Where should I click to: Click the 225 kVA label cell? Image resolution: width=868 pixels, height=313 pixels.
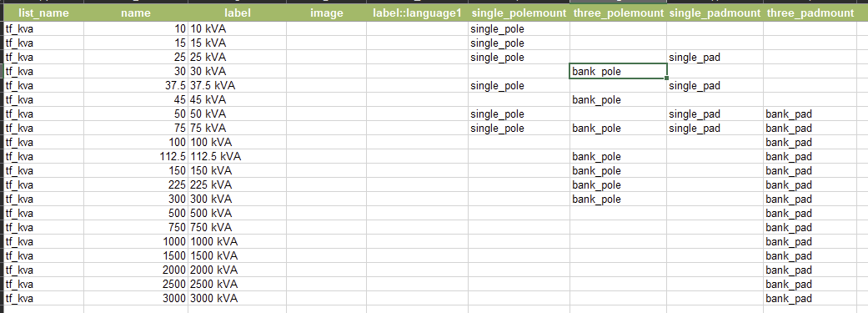coord(238,185)
